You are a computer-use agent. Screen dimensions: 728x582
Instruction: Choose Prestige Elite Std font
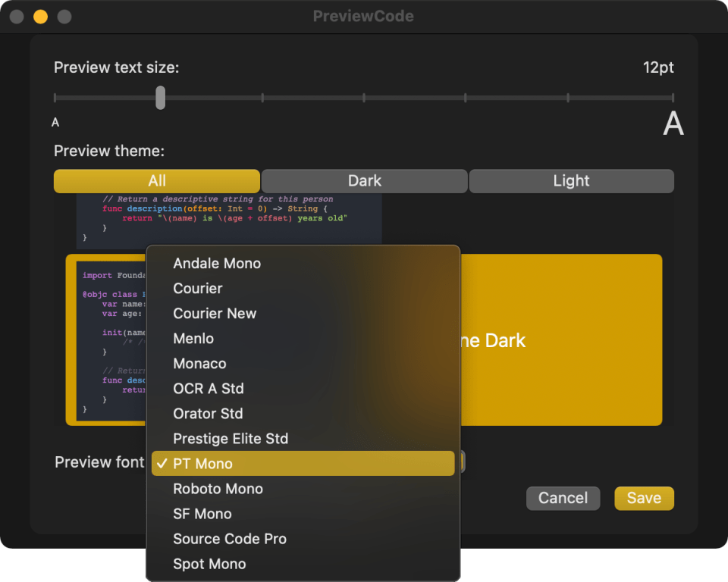231,439
